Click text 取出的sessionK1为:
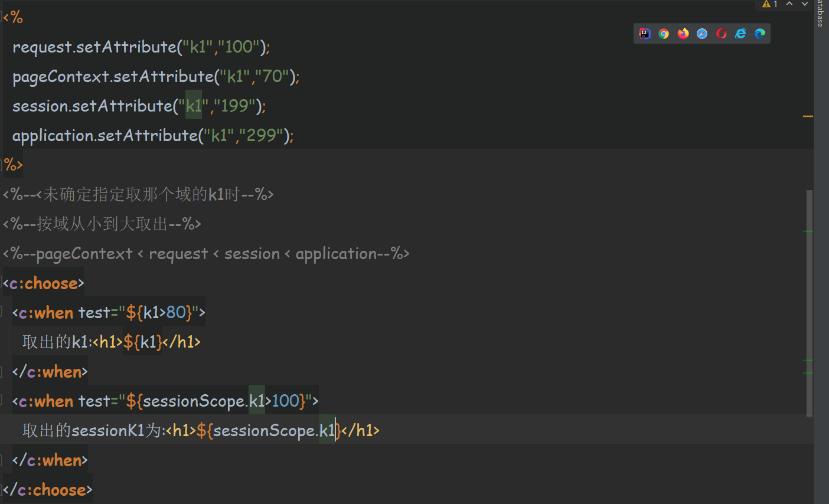 (x=94, y=430)
